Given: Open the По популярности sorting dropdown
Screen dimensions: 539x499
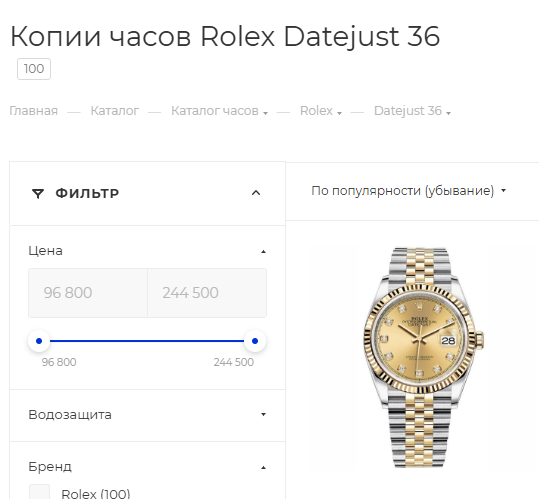Looking at the screenshot, I should pos(408,191).
